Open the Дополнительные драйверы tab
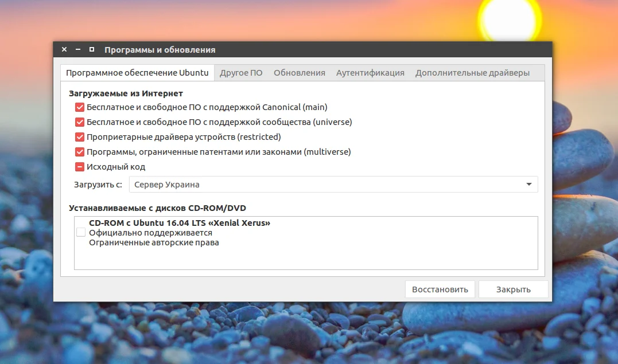This screenshot has width=618, height=364. tap(472, 73)
